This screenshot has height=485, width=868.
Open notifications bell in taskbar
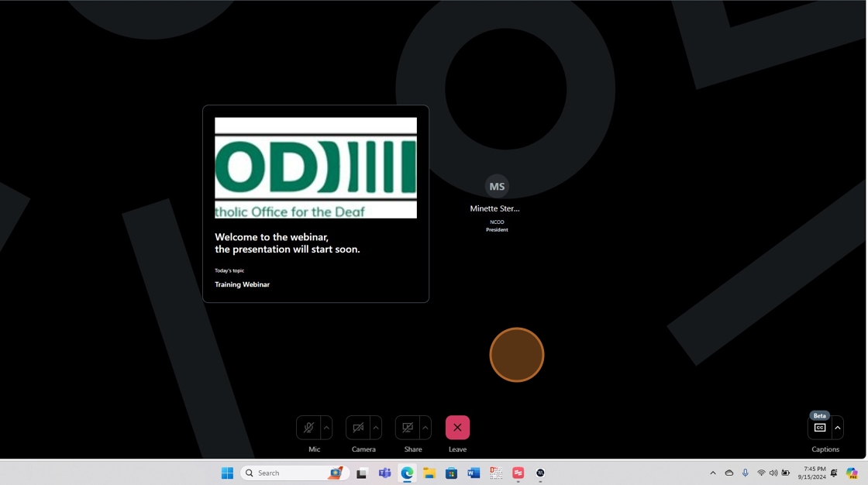tap(834, 473)
